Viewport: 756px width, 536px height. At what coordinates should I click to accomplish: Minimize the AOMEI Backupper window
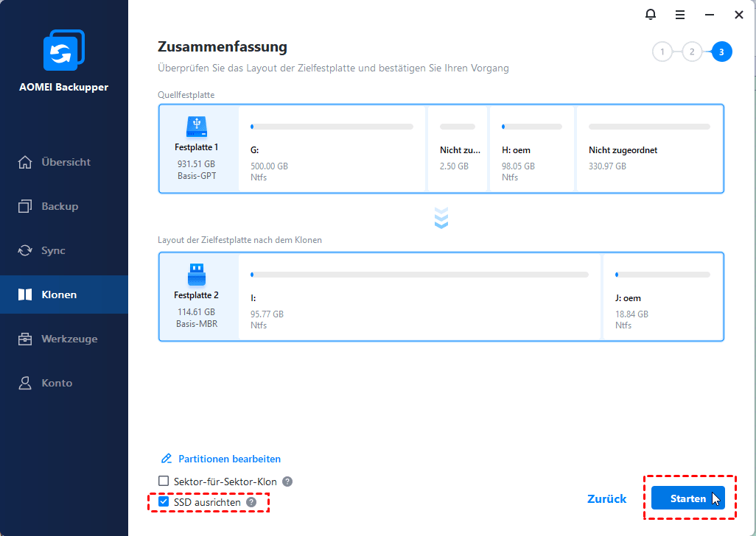coord(710,15)
